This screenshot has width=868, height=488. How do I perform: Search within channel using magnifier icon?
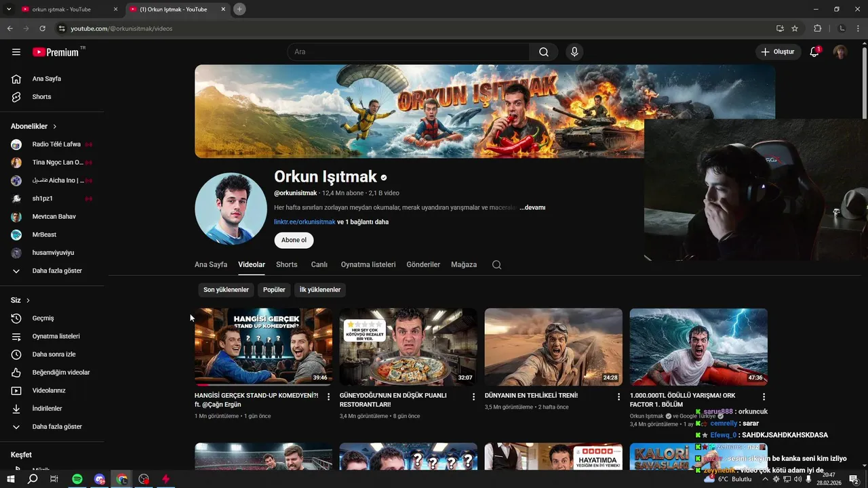pos(496,265)
